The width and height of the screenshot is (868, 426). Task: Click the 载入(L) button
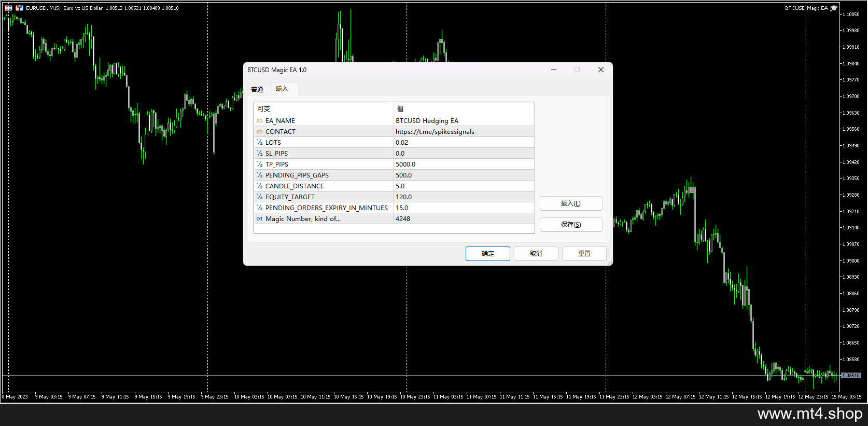[571, 203]
